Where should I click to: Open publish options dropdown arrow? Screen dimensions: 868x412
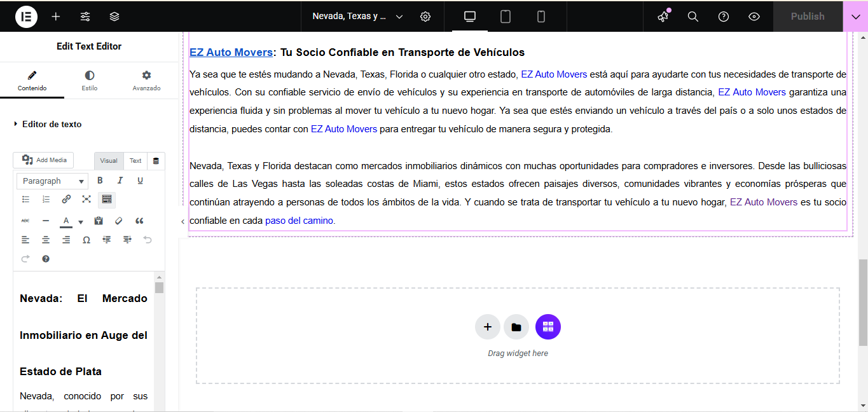pyautogui.click(x=855, y=17)
